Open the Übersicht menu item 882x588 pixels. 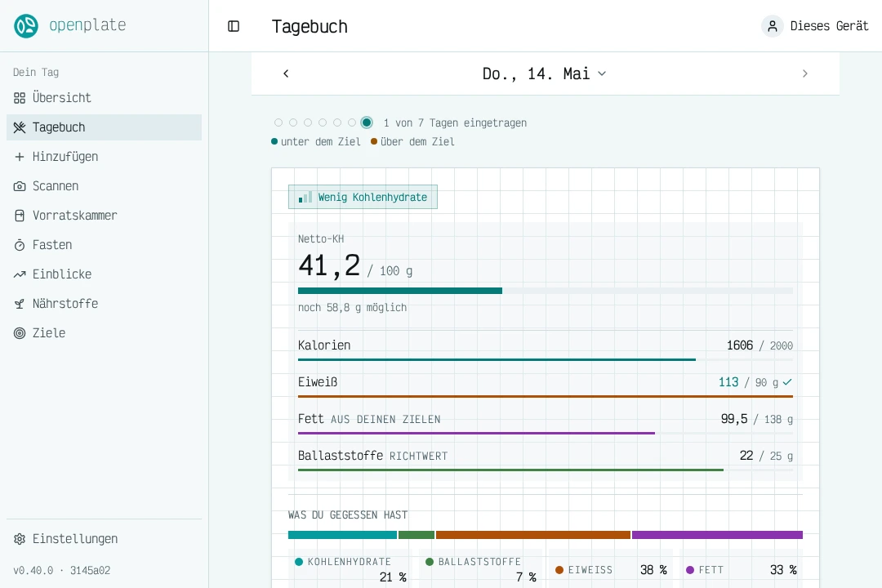click(104, 98)
